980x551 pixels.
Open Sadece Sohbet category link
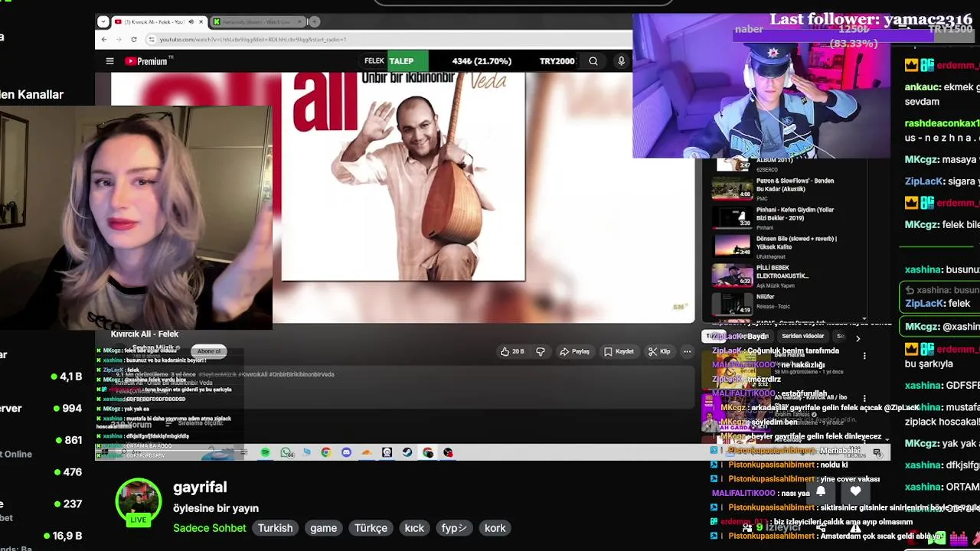pos(210,528)
